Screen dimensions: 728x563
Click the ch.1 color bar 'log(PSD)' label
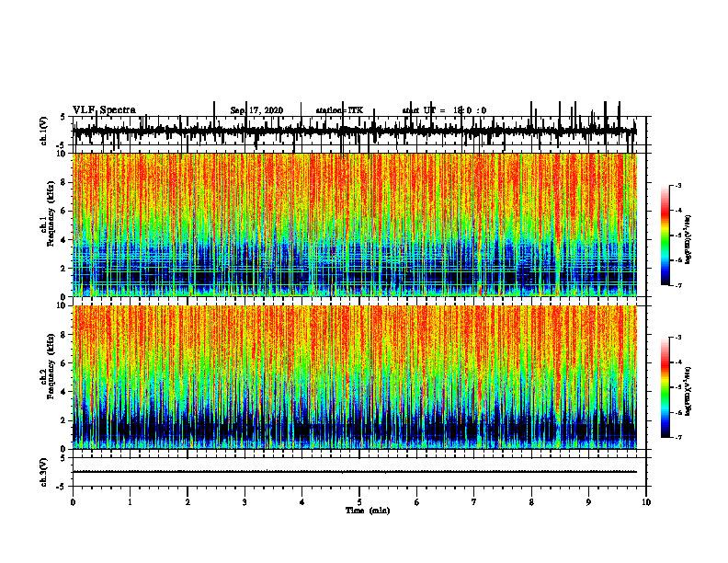pos(688,240)
